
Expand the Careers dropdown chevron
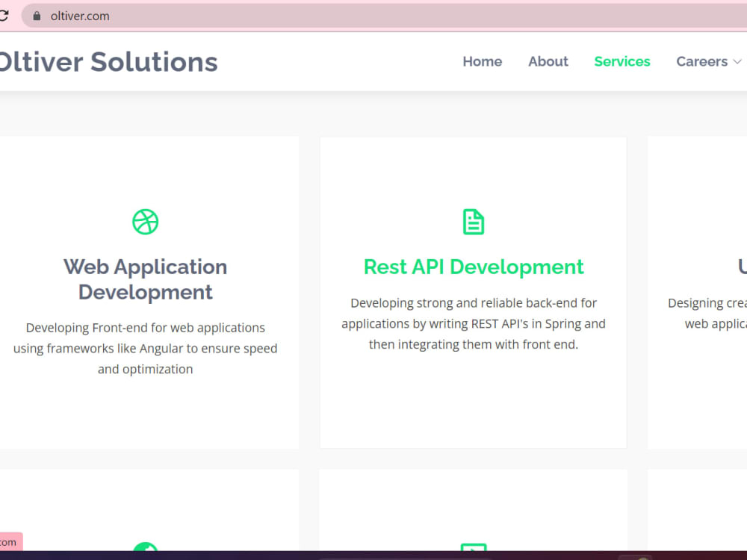coord(737,62)
